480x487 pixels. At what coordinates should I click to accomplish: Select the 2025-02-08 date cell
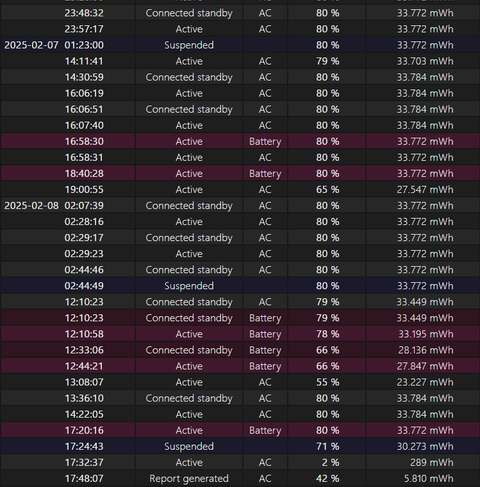pos(31,206)
